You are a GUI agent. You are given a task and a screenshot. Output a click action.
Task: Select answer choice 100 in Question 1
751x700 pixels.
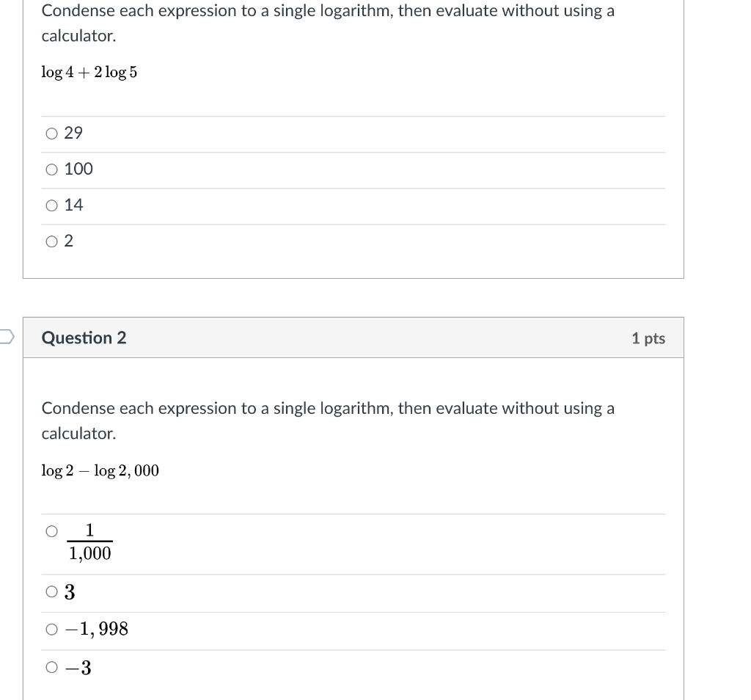51,169
